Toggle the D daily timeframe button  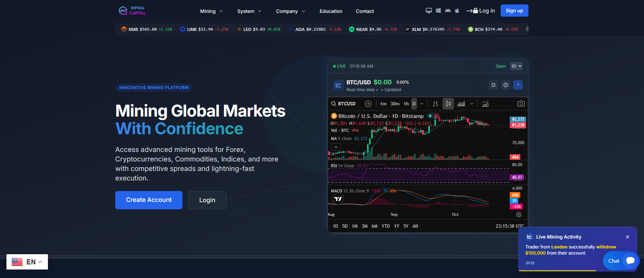click(414, 104)
